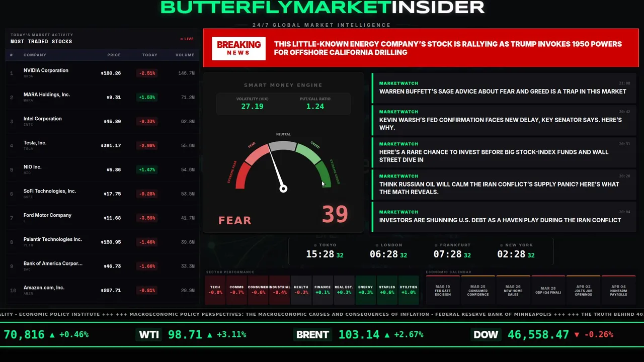Open the breaking news headline about offshore California drilling
Image resolution: width=644 pixels, height=362 pixels.
point(448,48)
